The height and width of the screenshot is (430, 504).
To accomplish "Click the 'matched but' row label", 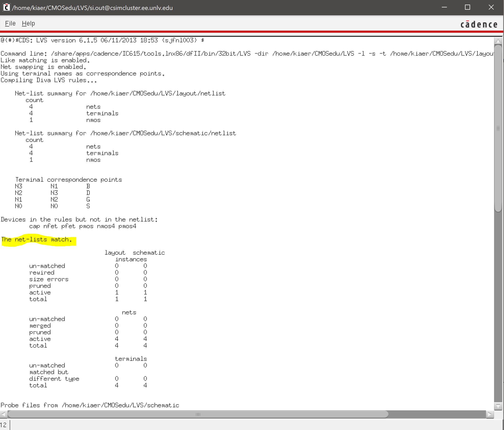I will coord(49,372).
